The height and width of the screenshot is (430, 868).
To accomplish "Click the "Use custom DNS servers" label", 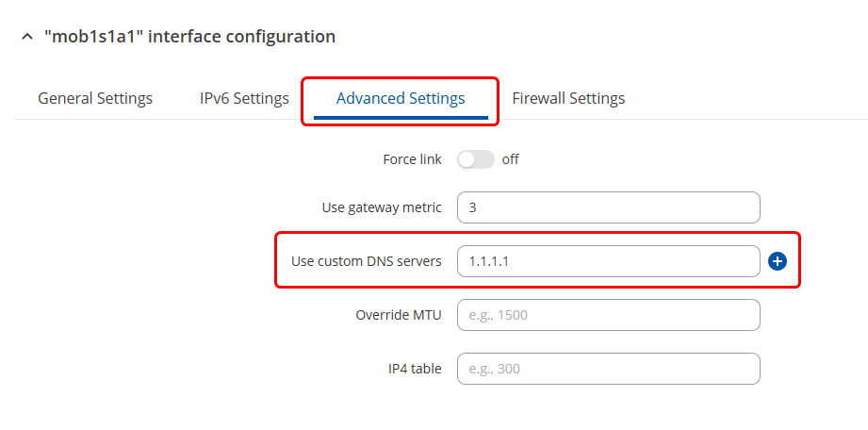I will 366,261.
